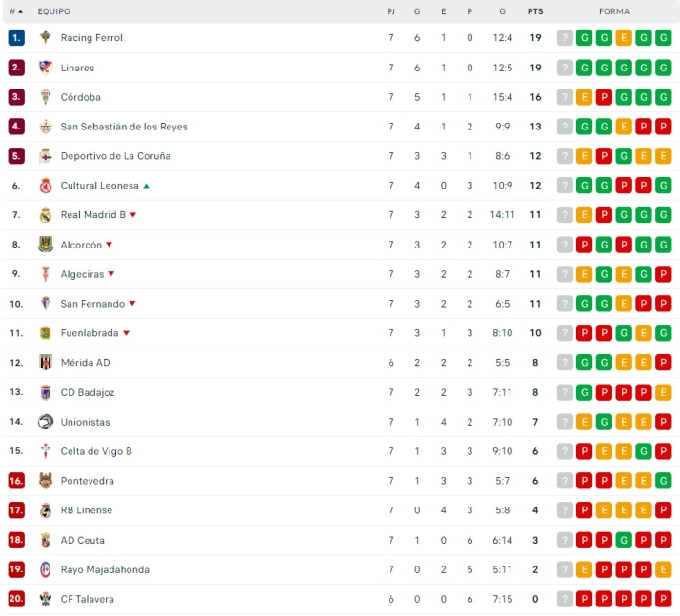Click Racing Ferrol's gray question mark form box
Image resolution: width=680 pixels, height=616 pixels.
(x=565, y=38)
